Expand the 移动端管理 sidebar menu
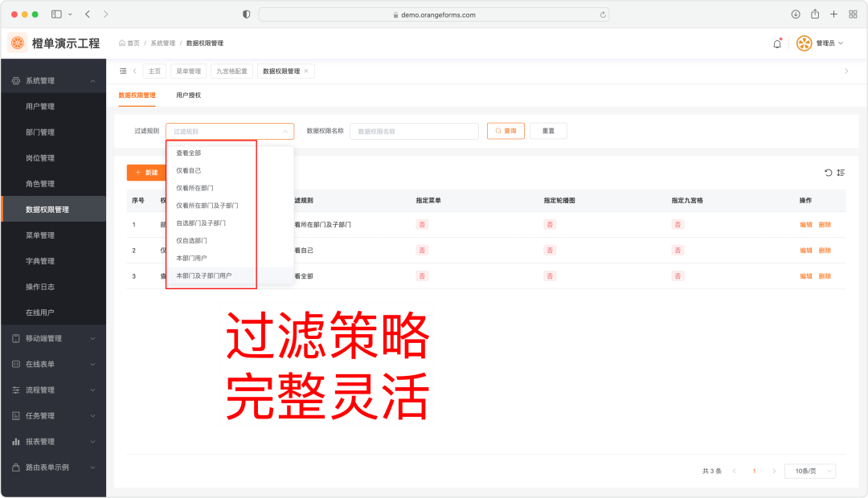The height and width of the screenshot is (498, 868). click(x=54, y=338)
